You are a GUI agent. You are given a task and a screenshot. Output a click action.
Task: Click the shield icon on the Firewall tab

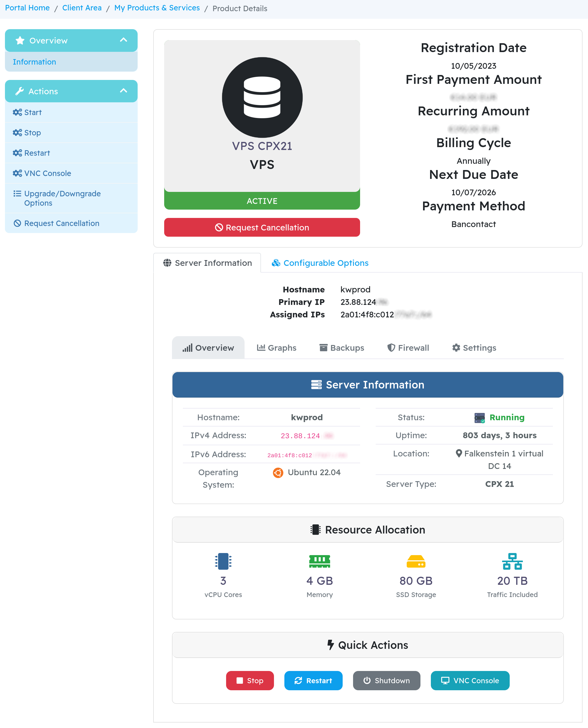391,348
